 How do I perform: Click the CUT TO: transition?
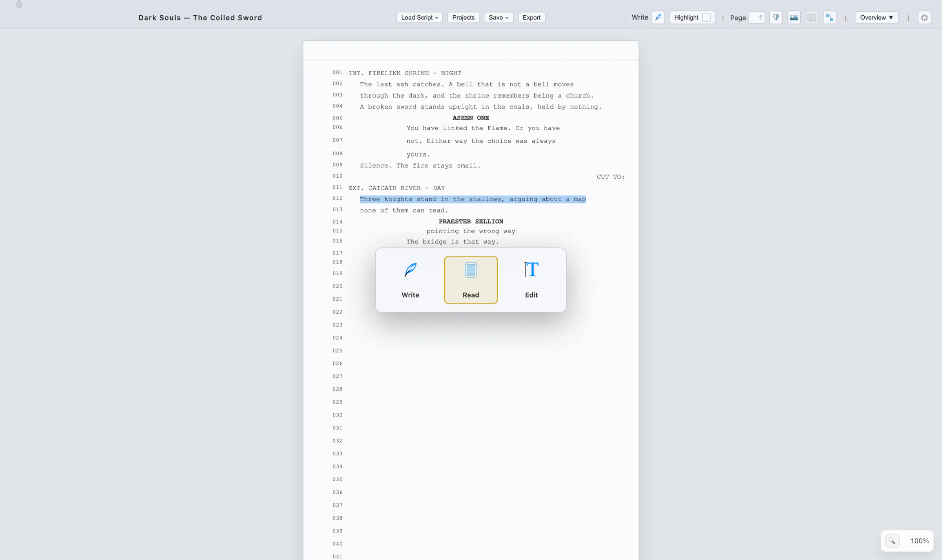point(610,177)
